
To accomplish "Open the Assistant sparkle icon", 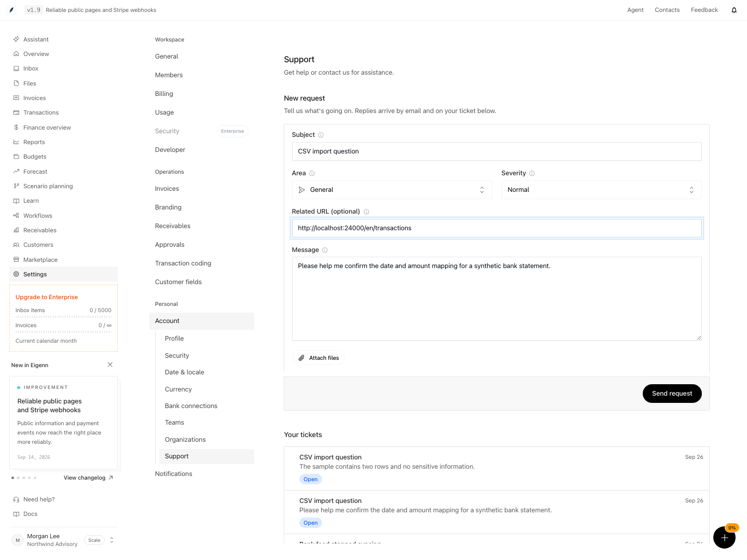I will [x=16, y=39].
